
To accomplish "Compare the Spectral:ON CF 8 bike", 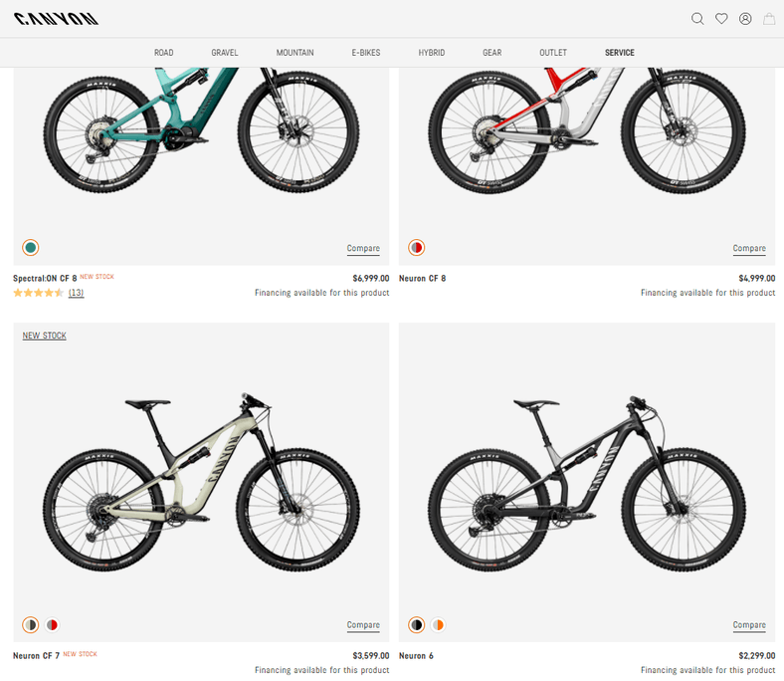I will [363, 249].
